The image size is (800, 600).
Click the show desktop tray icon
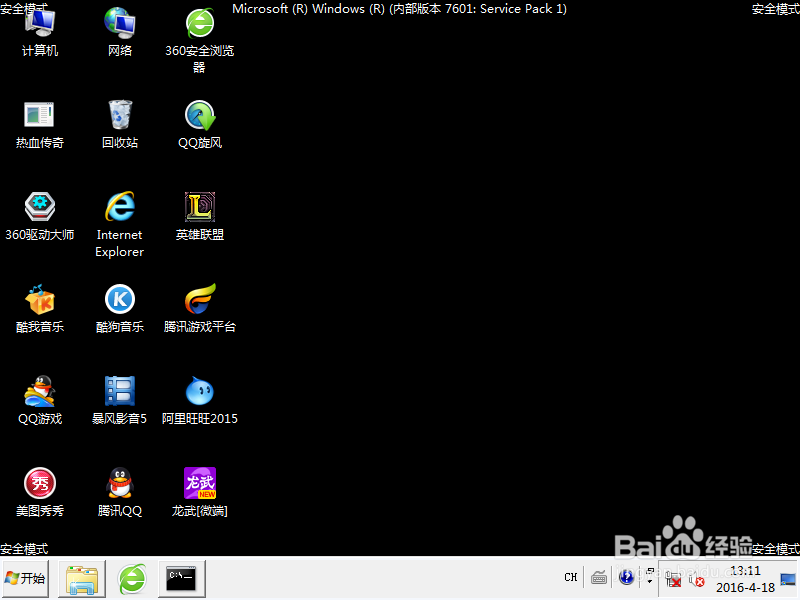point(788,579)
